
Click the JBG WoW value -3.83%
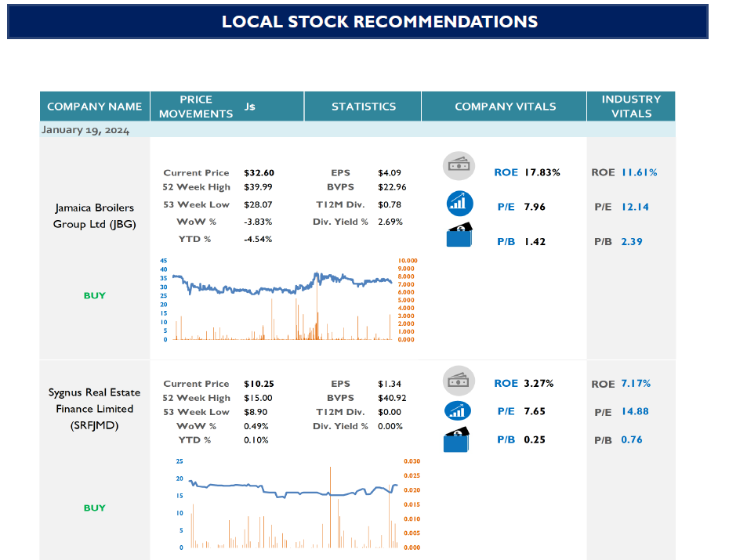(x=258, y=222)
